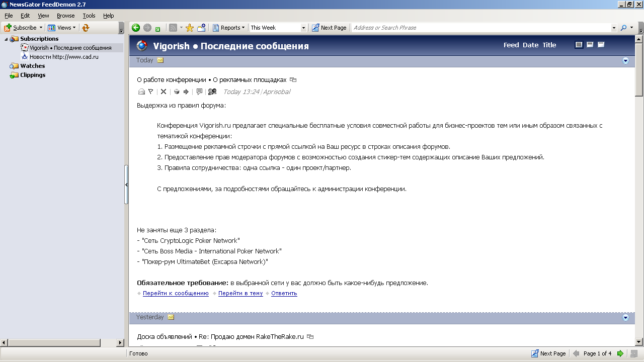Click the envelope icon beside Today header
This screenshot has height=362, width=644.
pos(160,60)
